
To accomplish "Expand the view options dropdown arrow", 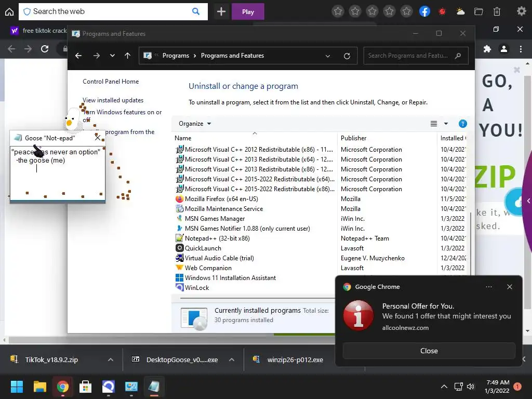I will [446, 124].
